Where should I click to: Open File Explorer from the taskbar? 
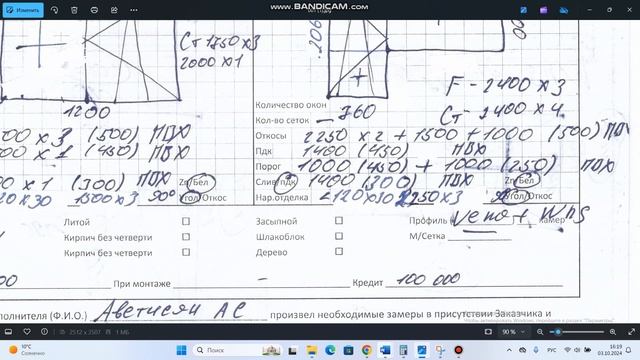311,350
